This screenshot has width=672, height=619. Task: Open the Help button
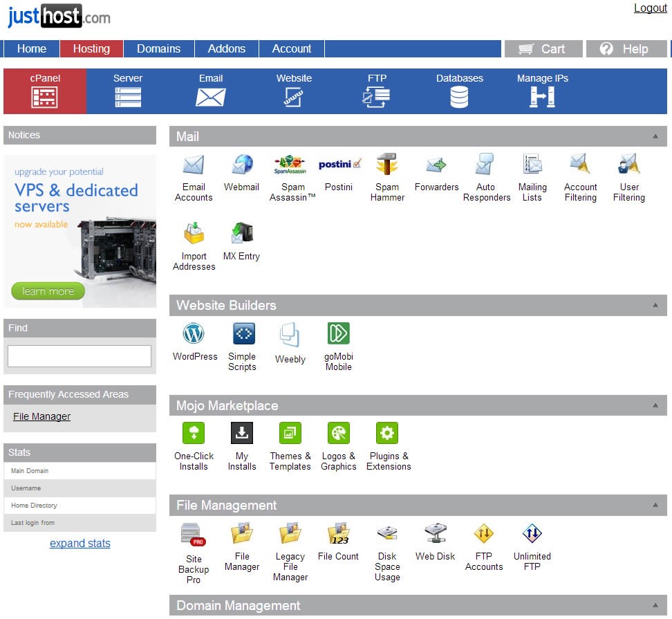[x=626, y=49]
